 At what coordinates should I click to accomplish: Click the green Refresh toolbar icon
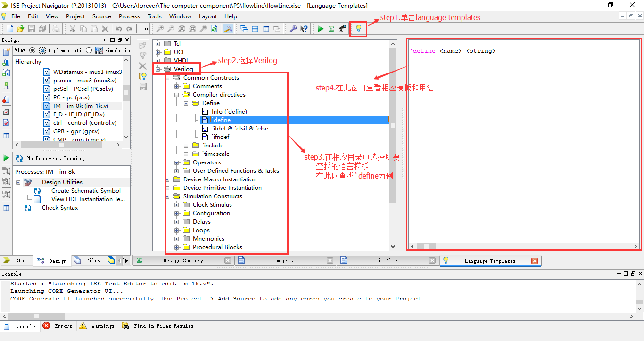[214, 29]
